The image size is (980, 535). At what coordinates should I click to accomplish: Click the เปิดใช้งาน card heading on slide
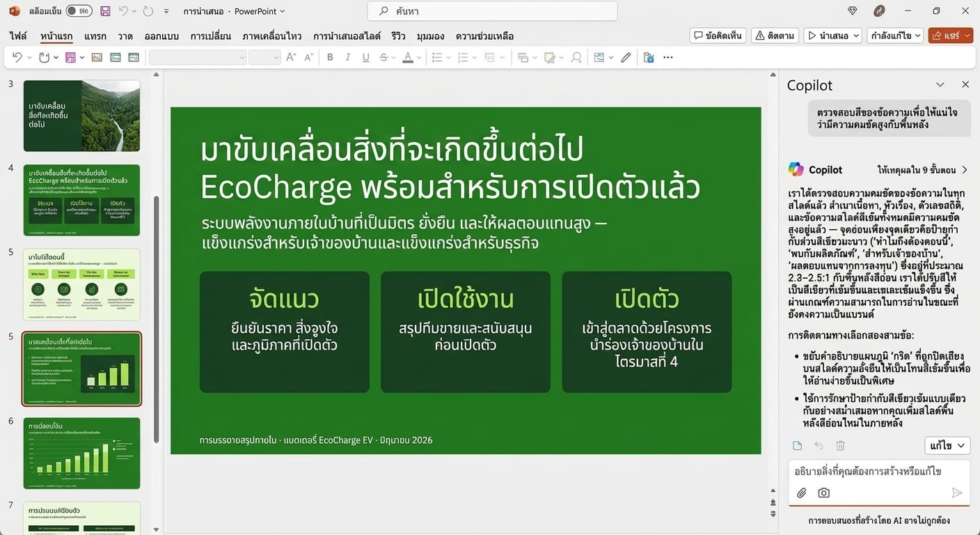[x=466, y=299]
